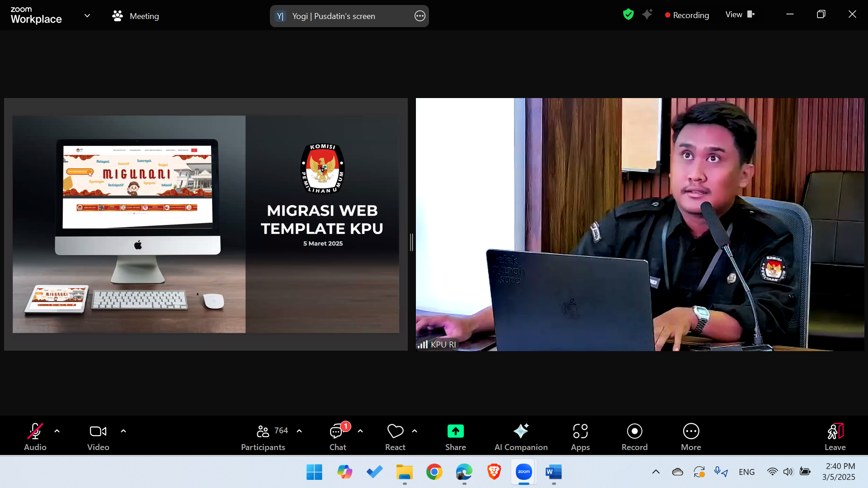Viewport: 868px width, 488px height.
Task: Click the green Share screen icon
Action: click(455, 432)
